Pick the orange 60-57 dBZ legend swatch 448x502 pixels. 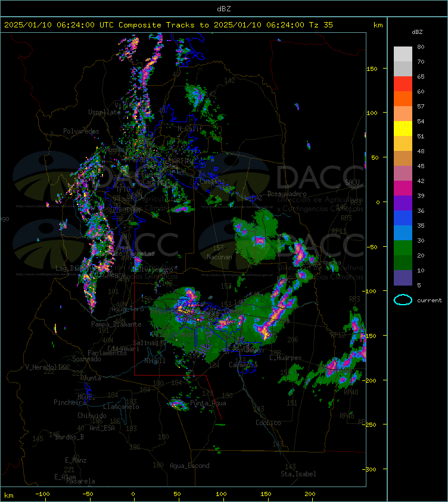coord(403,99)
